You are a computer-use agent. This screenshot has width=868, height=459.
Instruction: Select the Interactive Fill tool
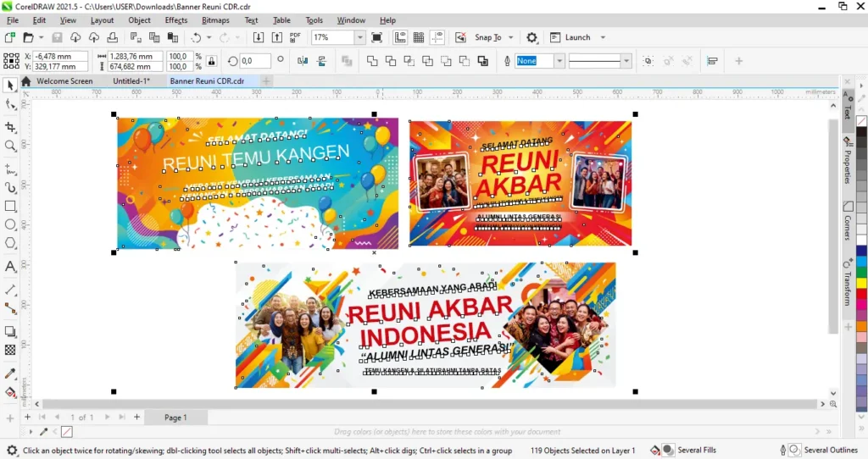tap(10, 393)
